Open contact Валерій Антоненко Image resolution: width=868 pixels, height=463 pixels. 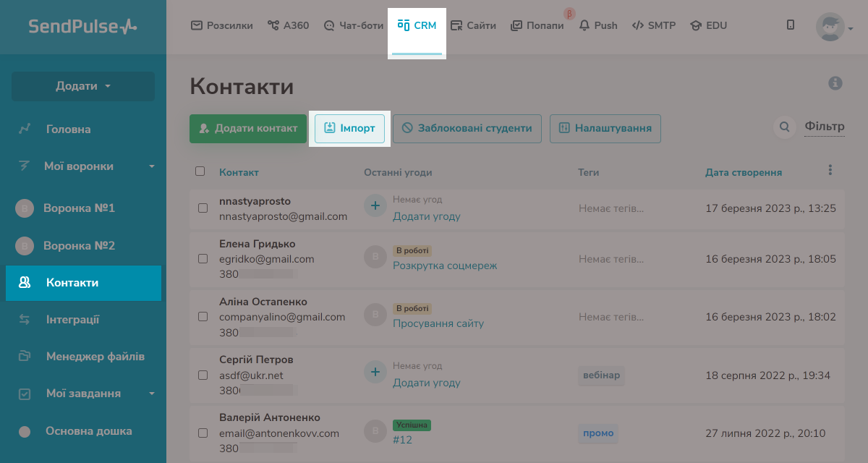[270, 417]
